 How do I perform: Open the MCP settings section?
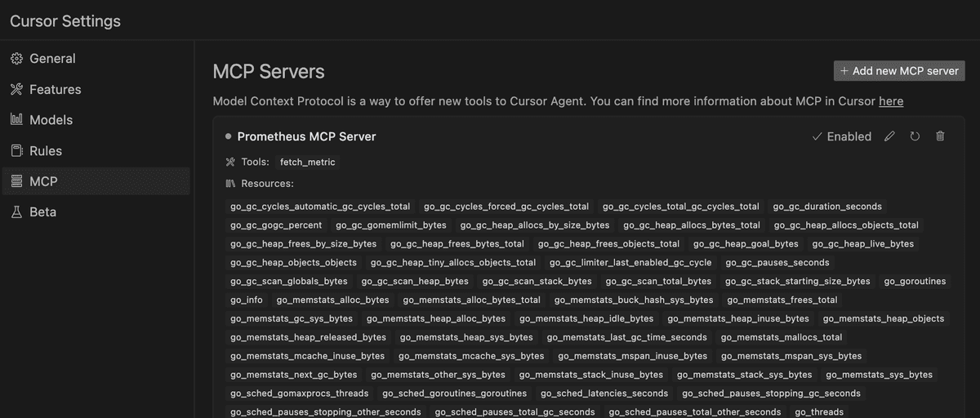point(96,181)
